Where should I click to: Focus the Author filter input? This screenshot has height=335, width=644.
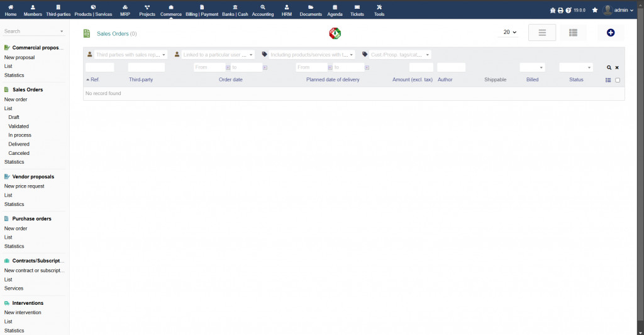(x=451, y=67)
